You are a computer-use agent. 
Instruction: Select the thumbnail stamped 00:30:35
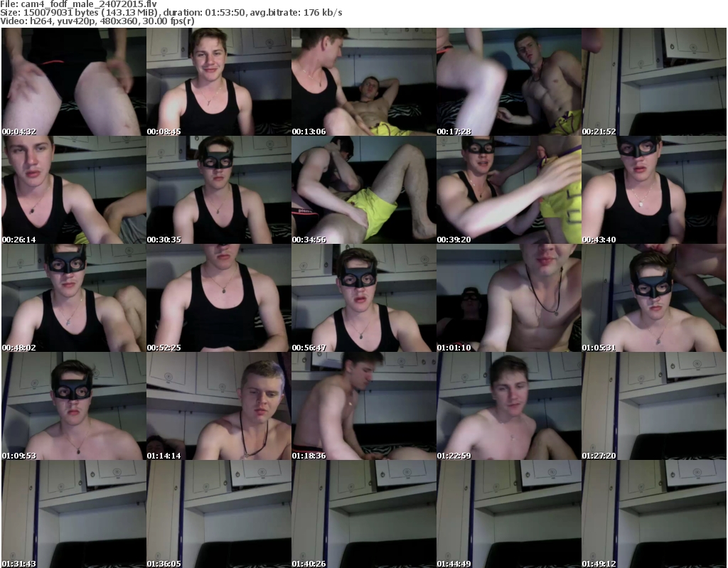coord(219,190)
